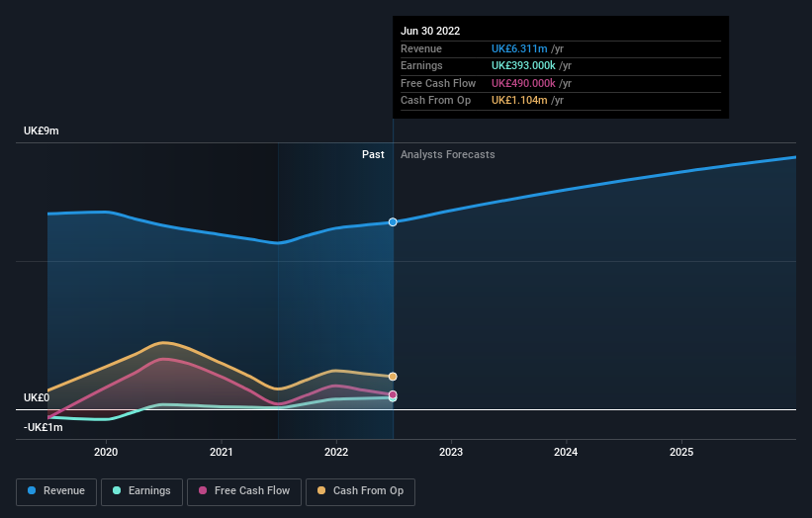
Task: Click the Revenue row label in tooltip
Action: point(421,48)
